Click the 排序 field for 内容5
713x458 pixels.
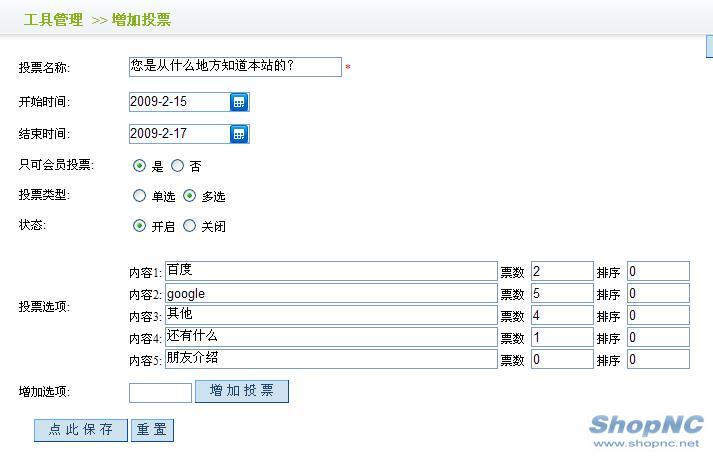pyautogui.click(x=658, y=360)
